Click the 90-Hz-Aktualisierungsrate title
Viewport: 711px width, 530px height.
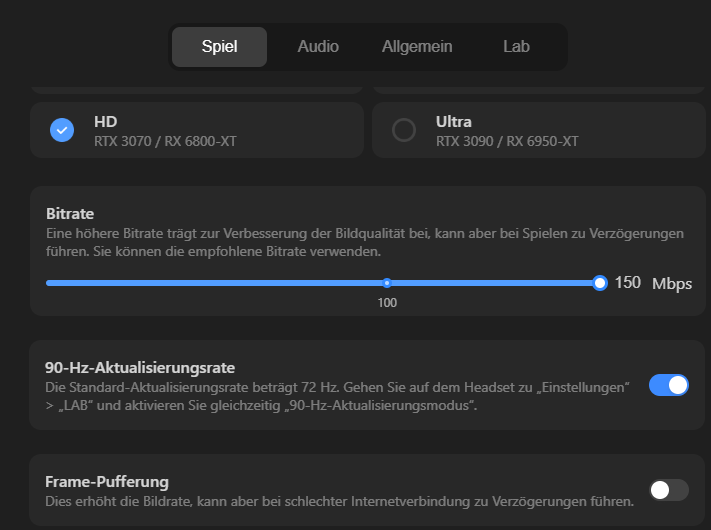pyautogui.click(x=140, y=368)
